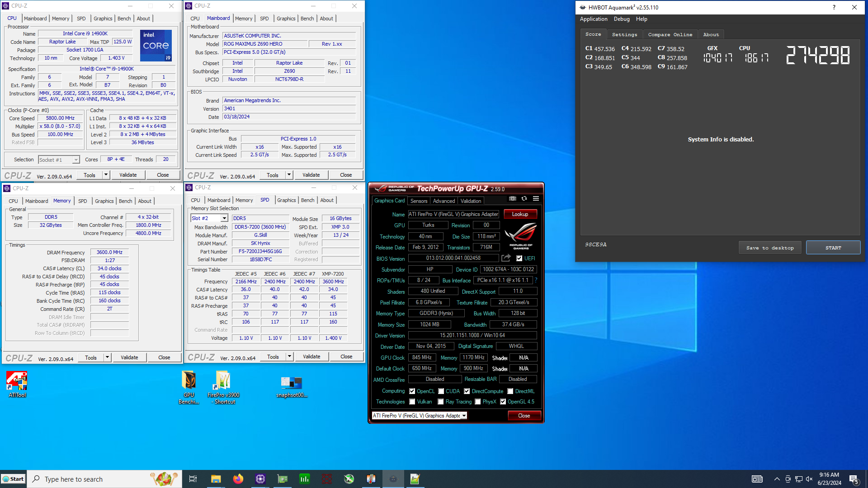Toggle the Ray Tracing checkbox
This screenshot has height=488, width=868.
440,402
